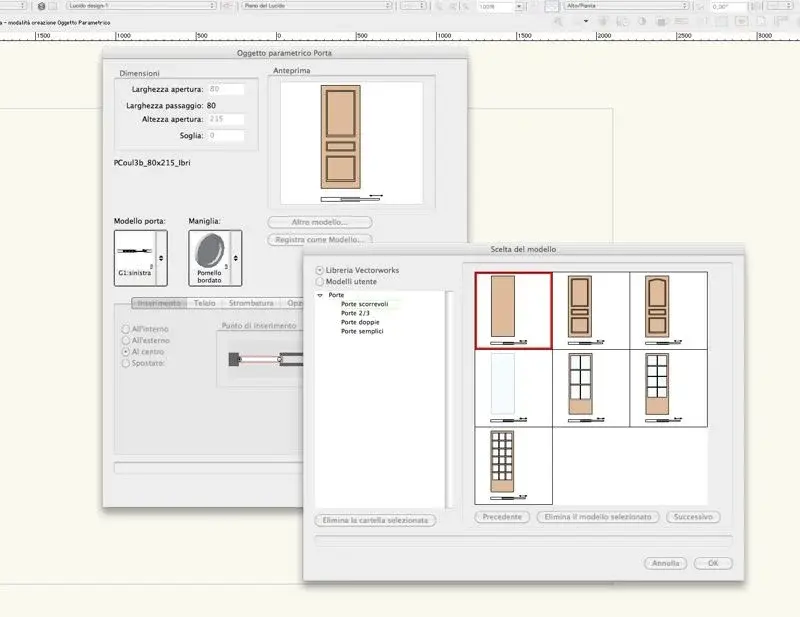The width and height of the screenshot is (800, 617).
Task: Pick the eight-pane glazed door thumbnail, right column
Action: pos(668,388)
